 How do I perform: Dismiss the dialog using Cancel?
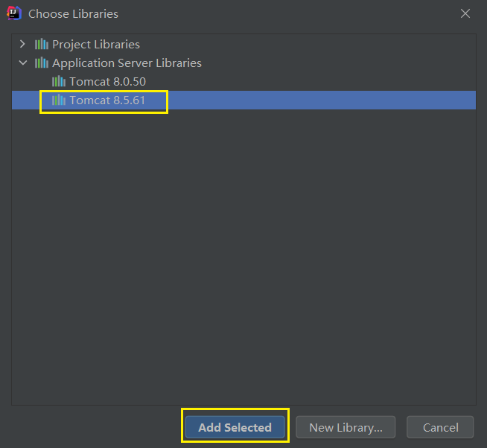click(x=440, y=427)
